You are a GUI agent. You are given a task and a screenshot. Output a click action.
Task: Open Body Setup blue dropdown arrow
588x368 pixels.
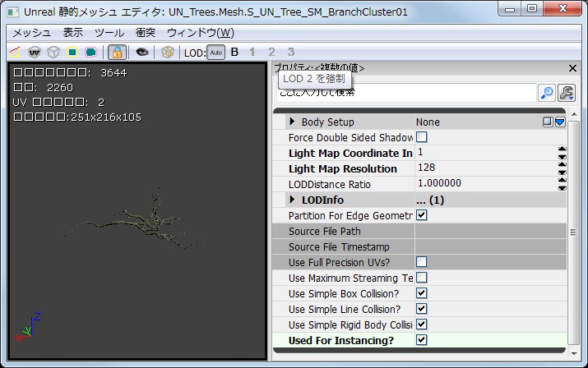[560, 122]
